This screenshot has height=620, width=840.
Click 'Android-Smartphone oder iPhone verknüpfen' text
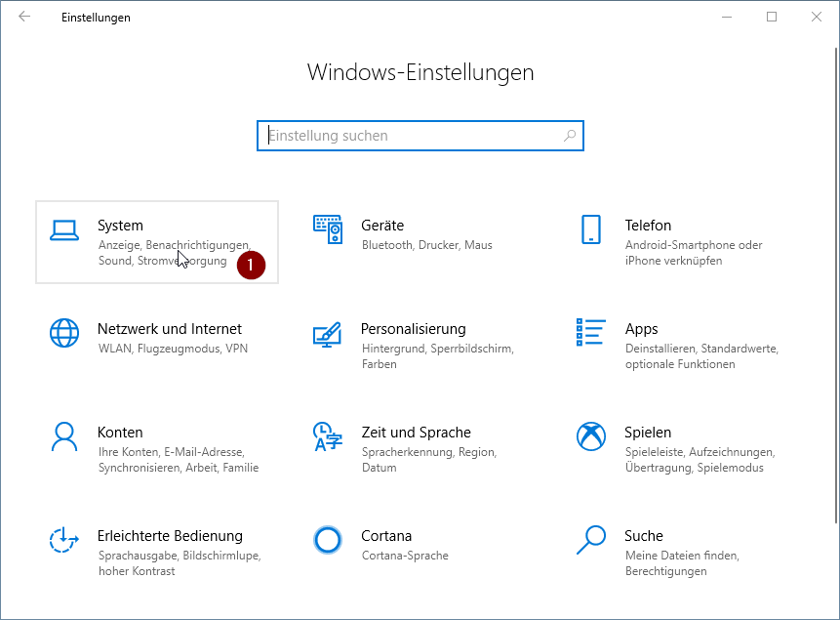pyautogui.click(x=694, y=253)
